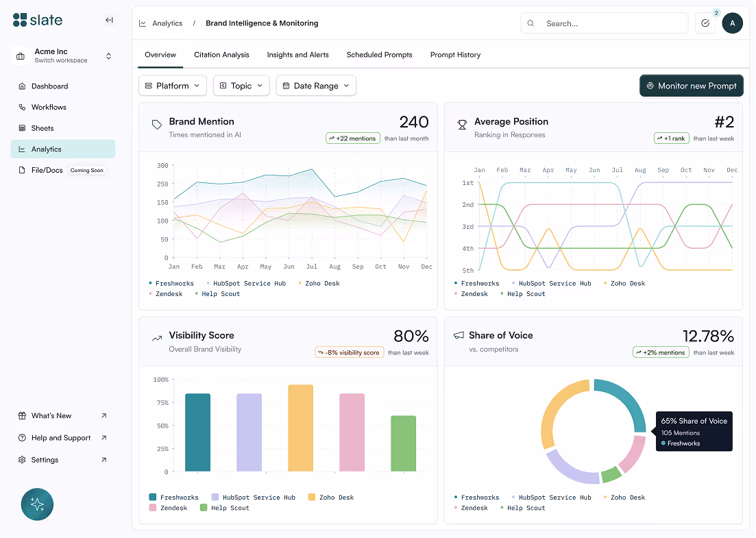Open Workflows in the sidebar
This screenshot has width=756, height=538.
pyautogui.click(x=62, y=107)
